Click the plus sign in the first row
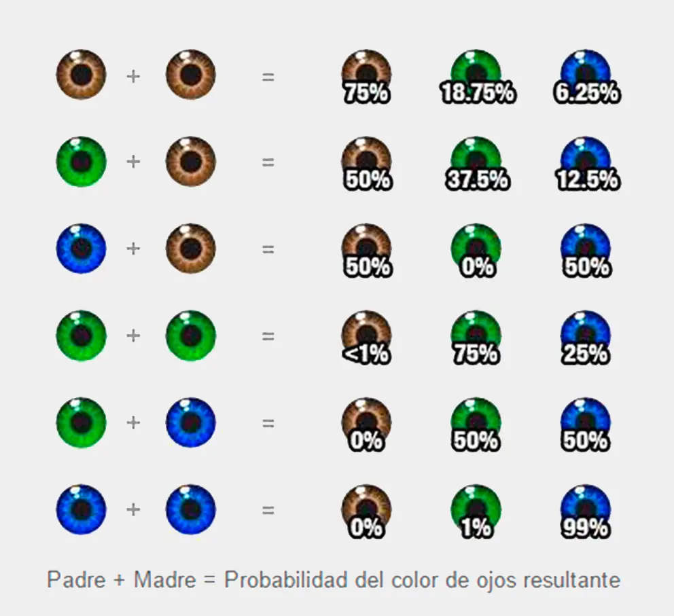The width and height of the screenshot is (674, 616). pos(133,77)
